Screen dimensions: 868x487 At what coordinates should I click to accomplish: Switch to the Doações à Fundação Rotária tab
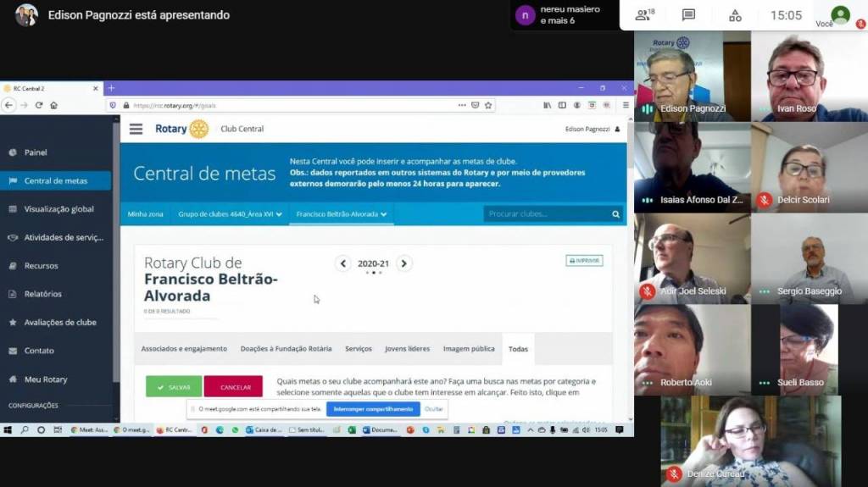pos(286,349)
